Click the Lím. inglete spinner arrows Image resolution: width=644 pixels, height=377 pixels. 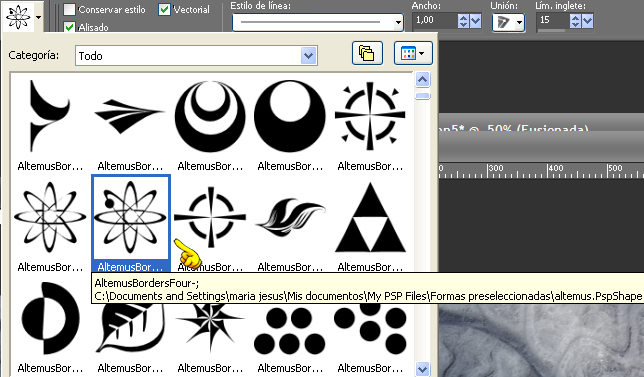click(x=575, y=21)
